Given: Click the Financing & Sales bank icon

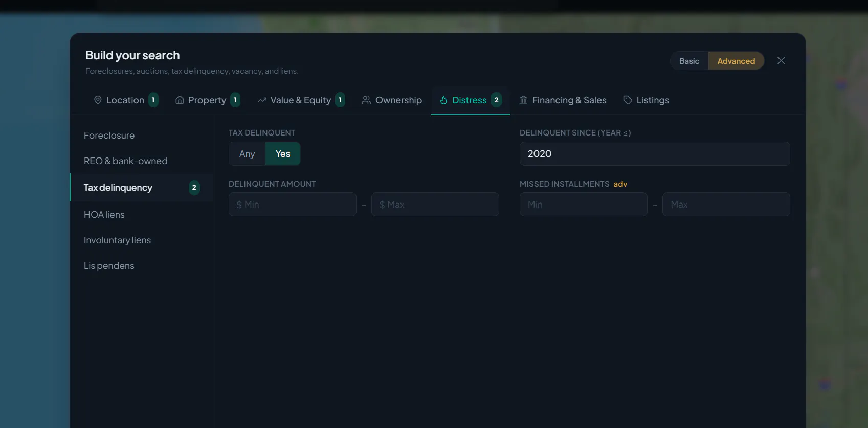Looking at the screenshot, I should click(523, 100).
